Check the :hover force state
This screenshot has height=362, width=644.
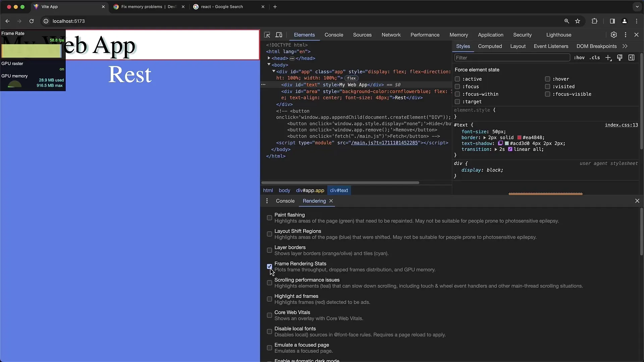point(547,79)
